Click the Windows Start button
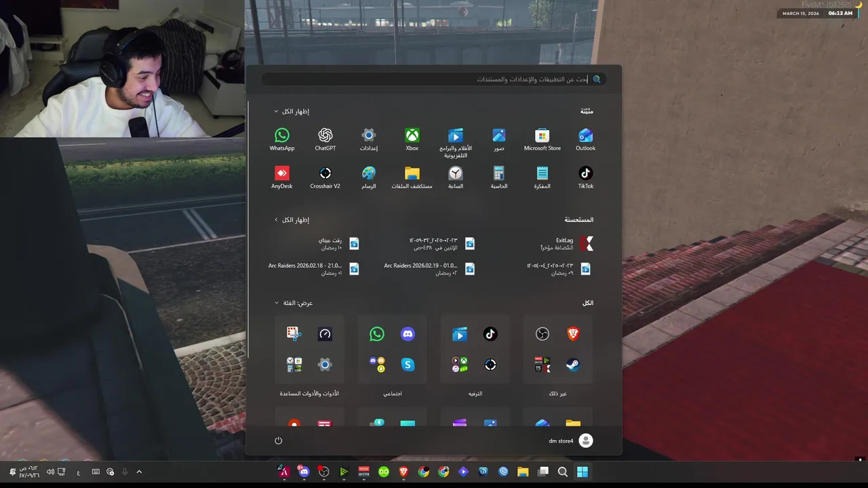This screenshot has height=488, width=868. tap(583, 472)
